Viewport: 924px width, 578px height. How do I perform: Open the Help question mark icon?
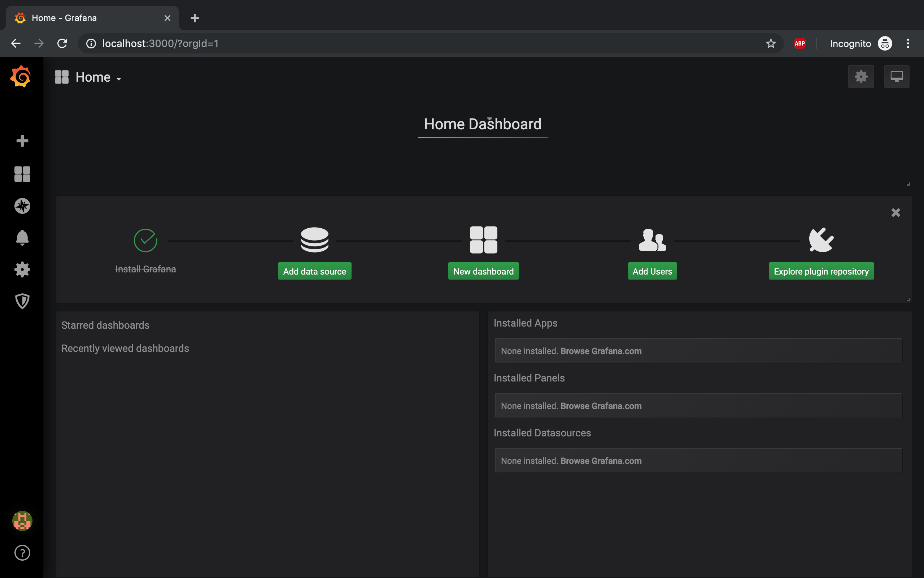[22, 553]
